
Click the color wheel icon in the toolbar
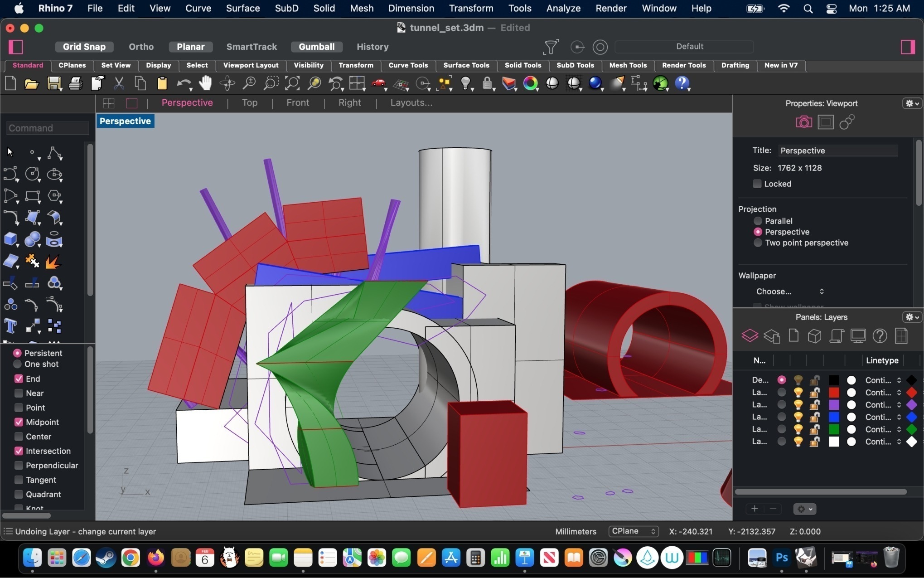530,83
